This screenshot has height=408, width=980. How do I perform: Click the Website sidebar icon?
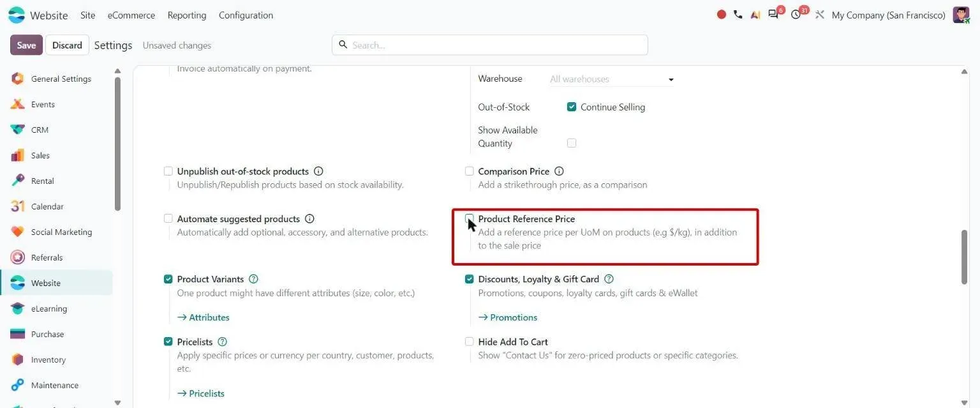(x=18, y=283)
